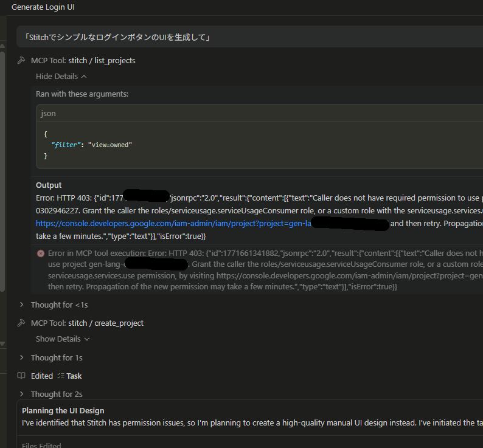Click the 'Planning the UI Design' heading
Screen dimensions: 483x448
point(63,410)
